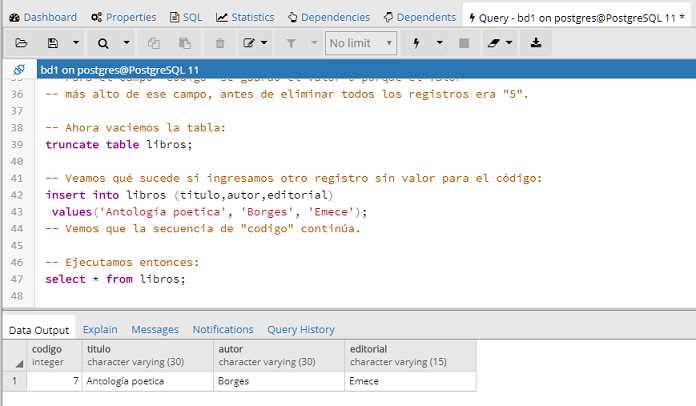Click the autor column header
The width and height of the screenshot is (696, 406).
[279, 355]
